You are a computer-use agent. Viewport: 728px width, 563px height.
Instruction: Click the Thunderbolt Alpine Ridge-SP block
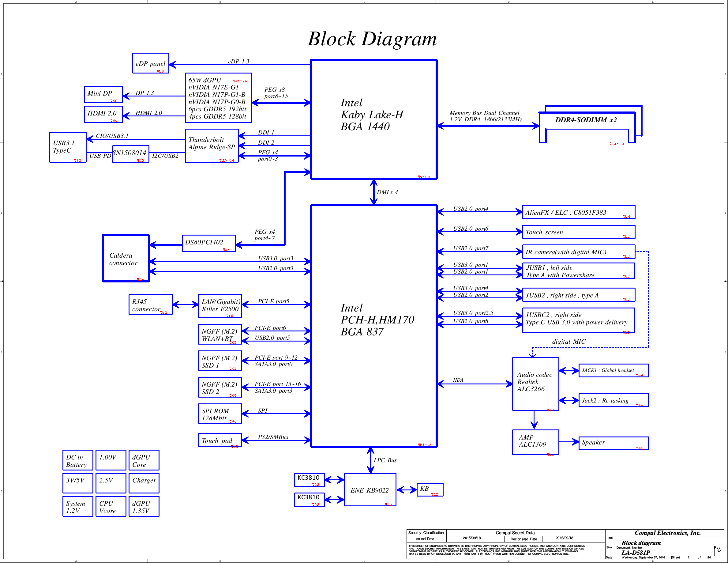coord(212,145)
